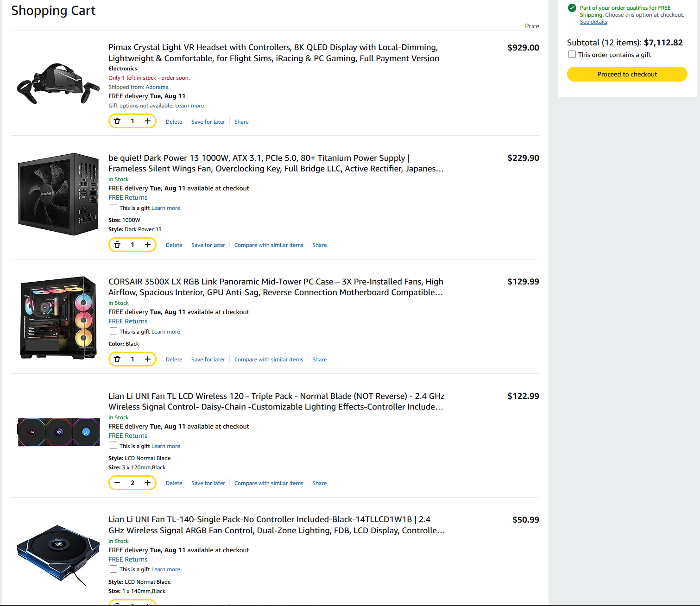The width and height of the screenshot is (700, 606).
Task: Open CORSAIR 3500X LX RGB product title
Action: (x=276, y=287)
